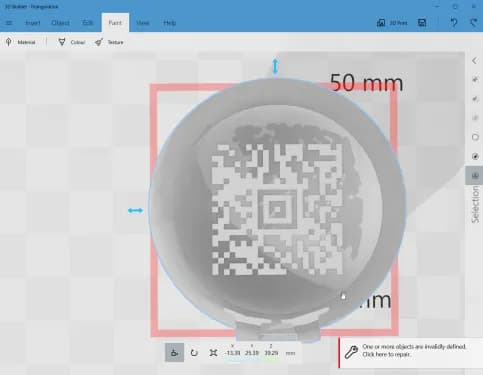Select the Paint tab
The height and width of the screenshot is (375, 483).
pos(115,23)
